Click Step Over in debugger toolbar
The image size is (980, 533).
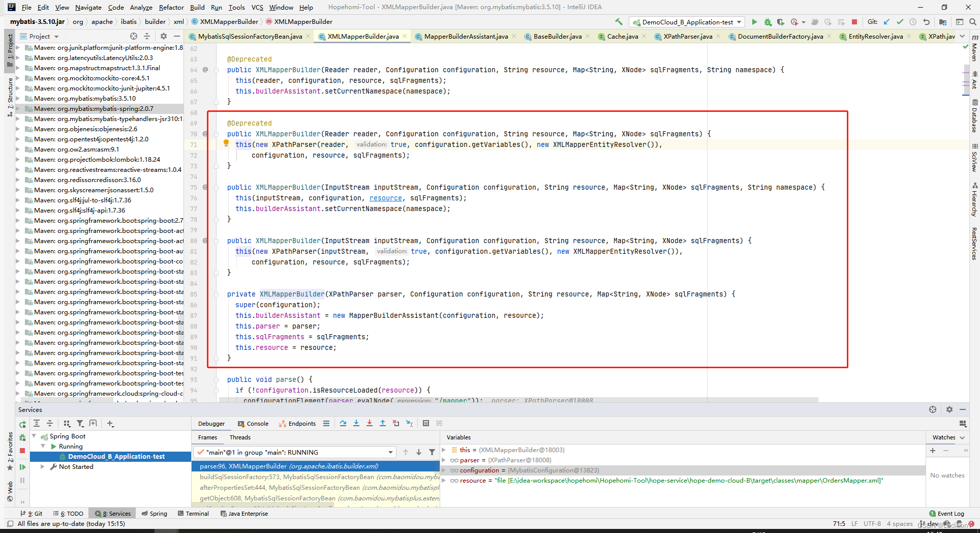tap(343, 423)
